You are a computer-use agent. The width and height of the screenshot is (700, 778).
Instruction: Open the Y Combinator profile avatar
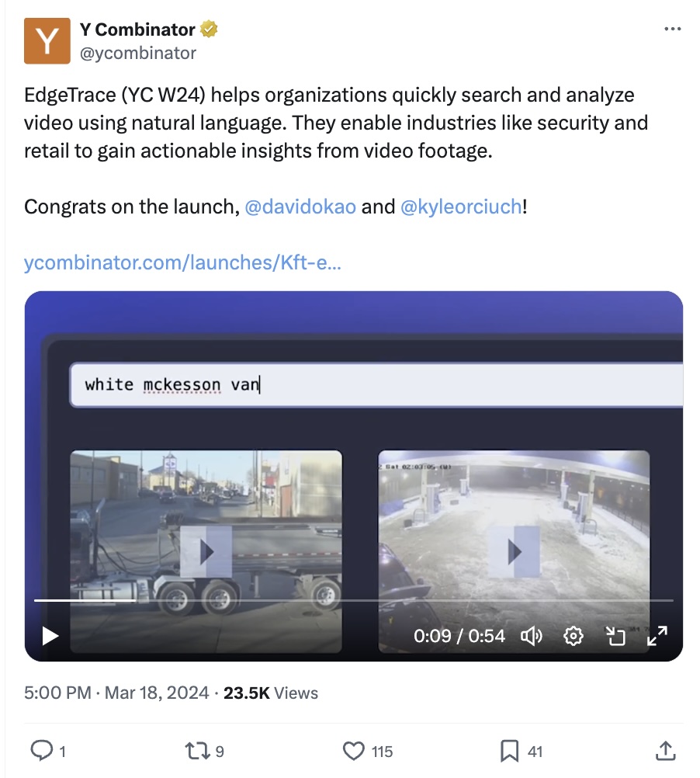coord(47,40)
